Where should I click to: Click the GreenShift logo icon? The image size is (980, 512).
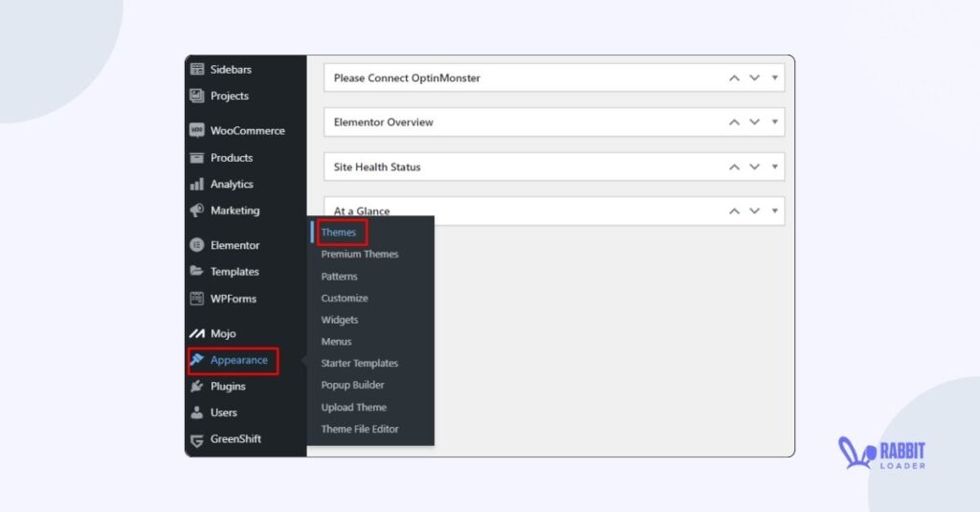coord(197,440)
